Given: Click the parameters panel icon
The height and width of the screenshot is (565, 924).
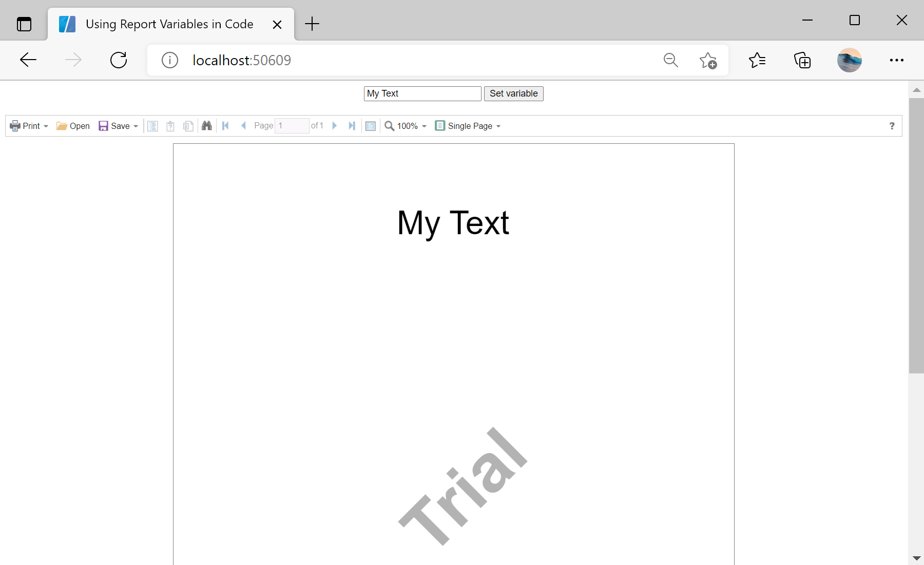Looking at the screenshot, I should coord(170,126).
